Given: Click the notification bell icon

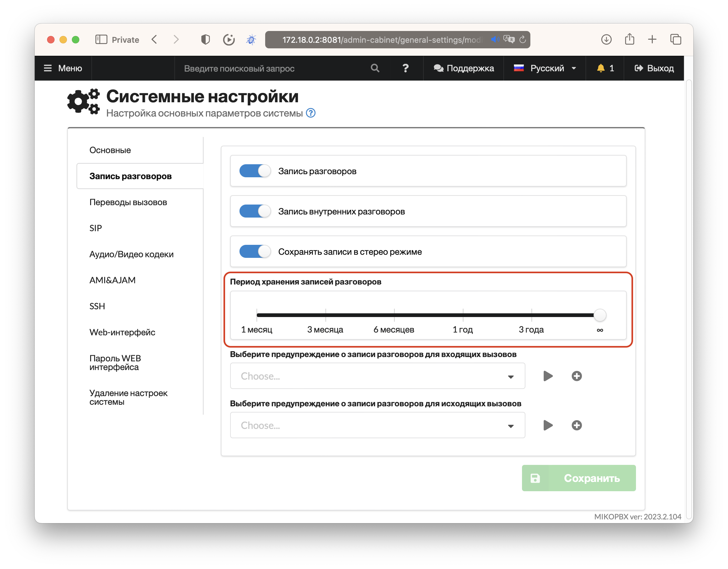Looking at the screenshot, I should (x=601, y=68).
